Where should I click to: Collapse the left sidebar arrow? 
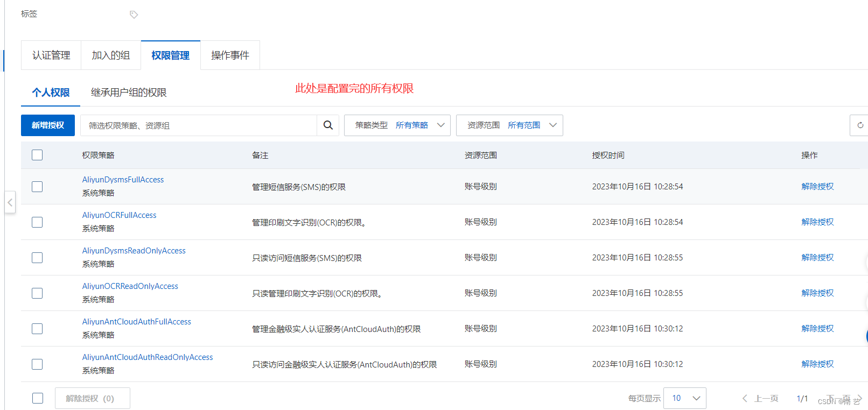[10, 203]
